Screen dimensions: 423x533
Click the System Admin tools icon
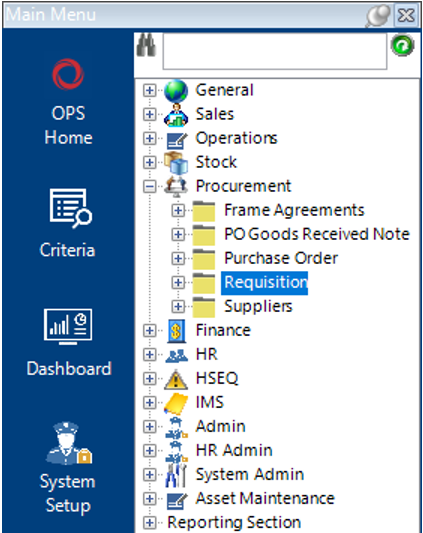click(176, 475)
